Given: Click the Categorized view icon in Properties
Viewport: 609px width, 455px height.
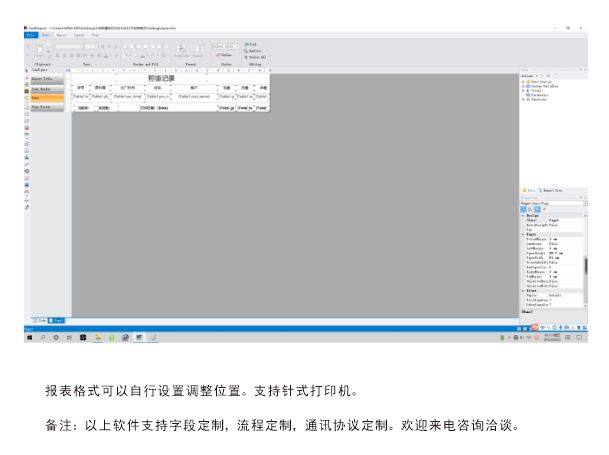Looking at the screenshot, I should pyautogui.click(x=523, y=209).
